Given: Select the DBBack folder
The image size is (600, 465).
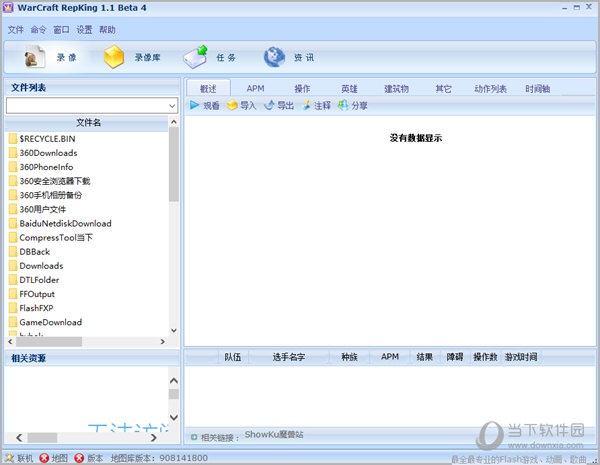Looking at the screenshot, I should 34,252.
